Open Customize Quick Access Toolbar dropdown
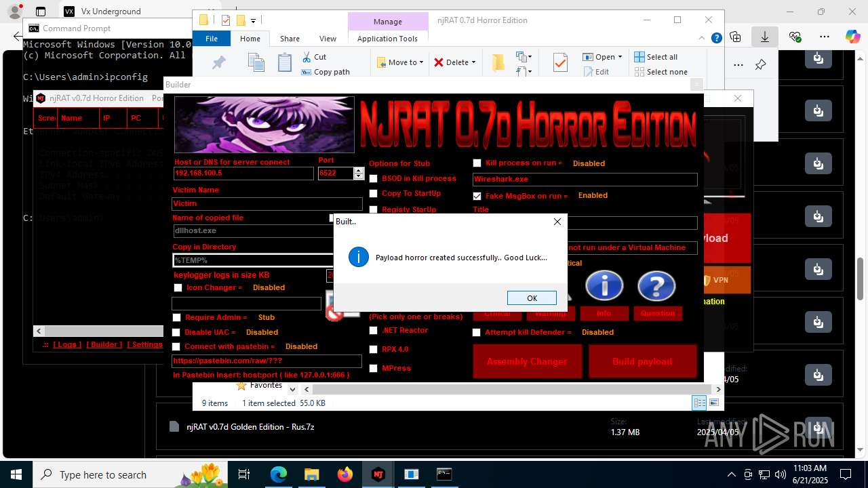 click(x=254, y=20)
